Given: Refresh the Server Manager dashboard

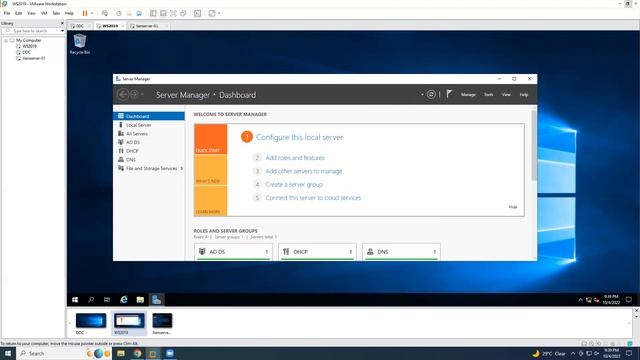Looking at the screenshot, I should click(431, 95).
